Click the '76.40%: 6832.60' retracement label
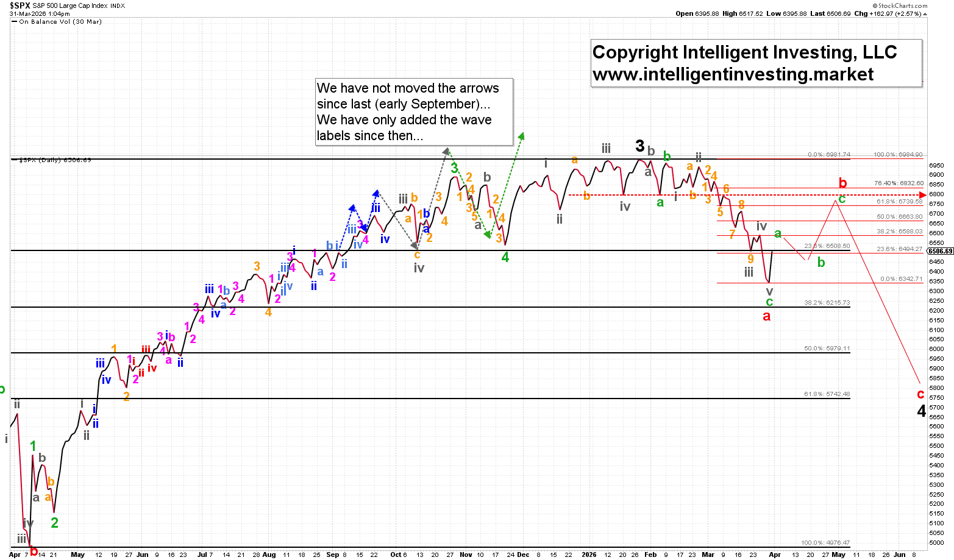This screenshot has width=954, height=560. (899, 183)
